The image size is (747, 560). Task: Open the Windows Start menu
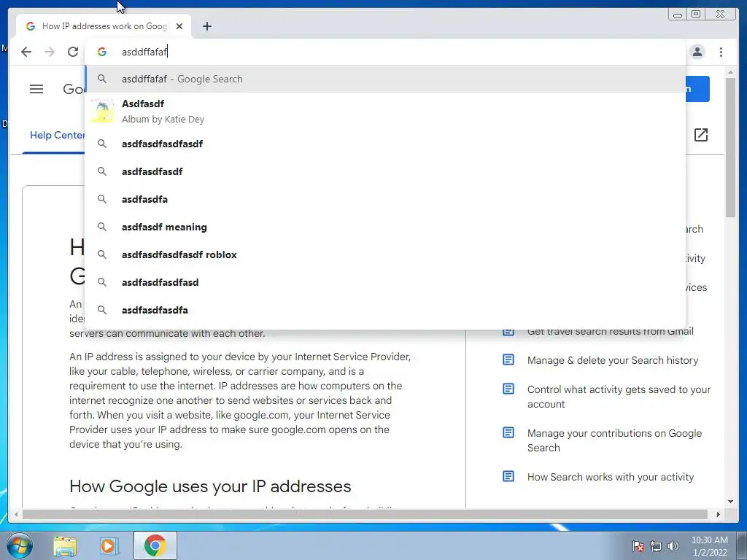point(20,545)
